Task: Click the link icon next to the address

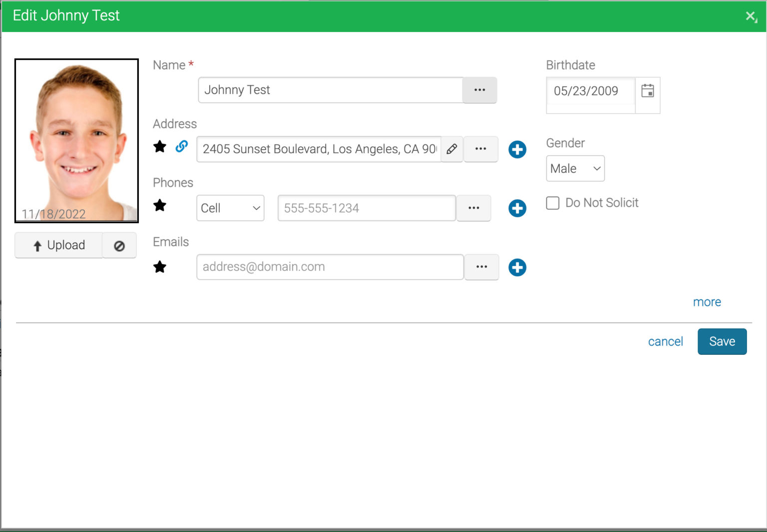Action: pos(182,146)
